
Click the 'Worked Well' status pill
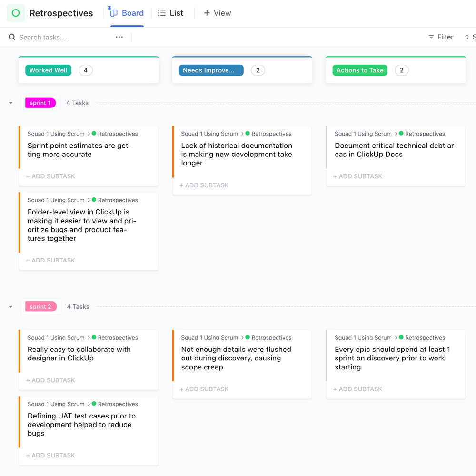[48, 70]
